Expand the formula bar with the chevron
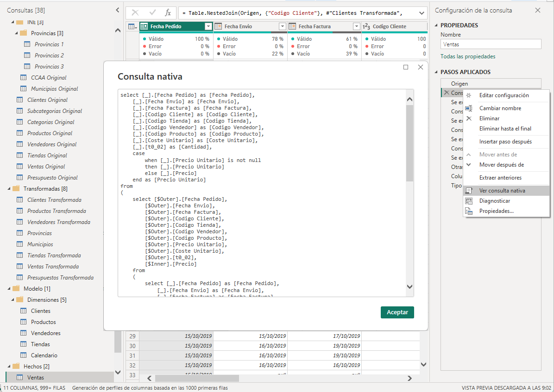Screen dimensions: 554x392 point(422,13)
